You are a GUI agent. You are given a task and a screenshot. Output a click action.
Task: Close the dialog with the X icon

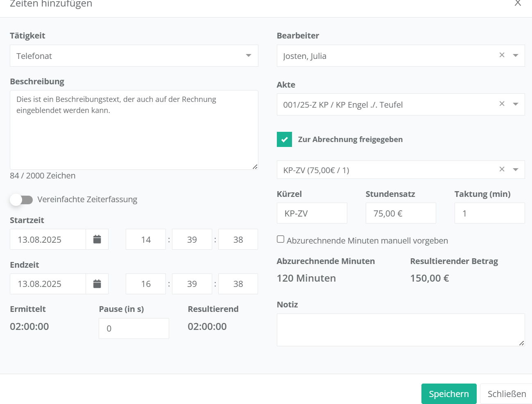tap(518, 3)
